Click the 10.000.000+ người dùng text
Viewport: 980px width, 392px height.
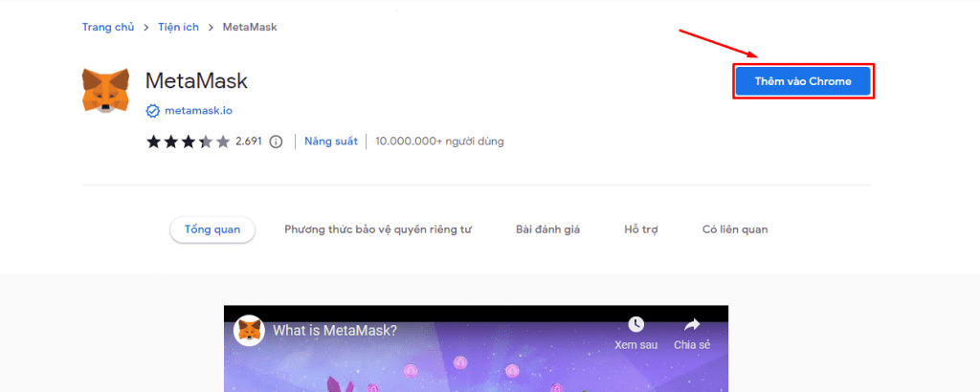[x=439, y=142]
